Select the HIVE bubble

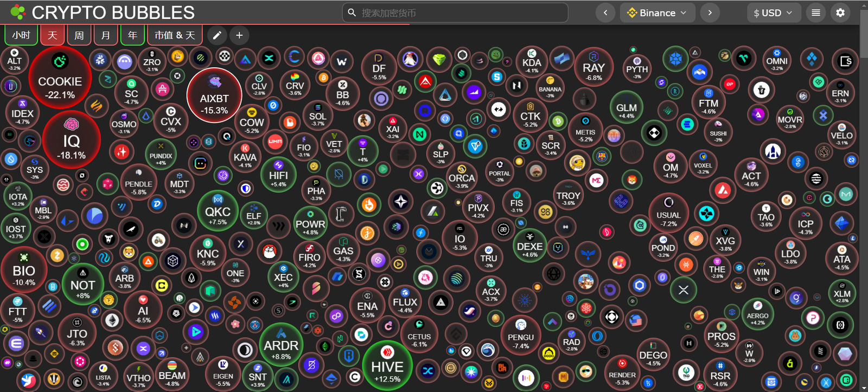point(387,367)
